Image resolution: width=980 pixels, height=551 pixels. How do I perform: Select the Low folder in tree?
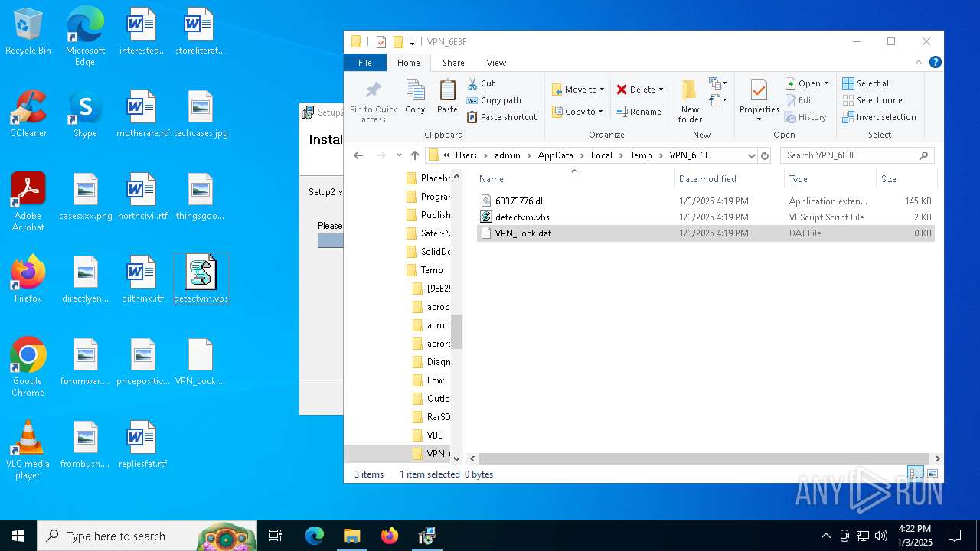[x=435, y=380]
